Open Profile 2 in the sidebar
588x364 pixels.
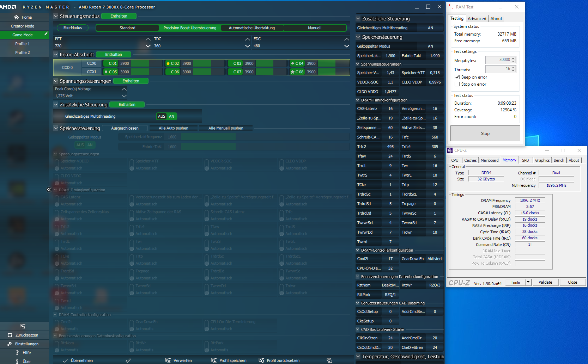point(23,53)
